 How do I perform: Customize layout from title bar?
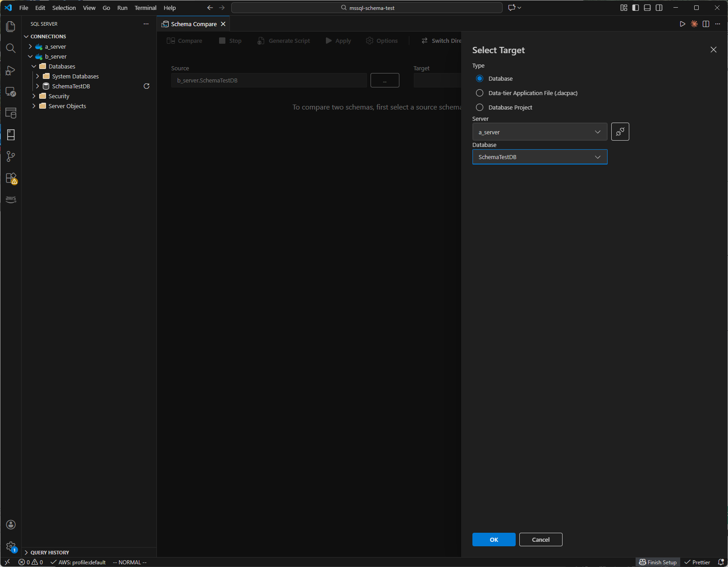624,8
